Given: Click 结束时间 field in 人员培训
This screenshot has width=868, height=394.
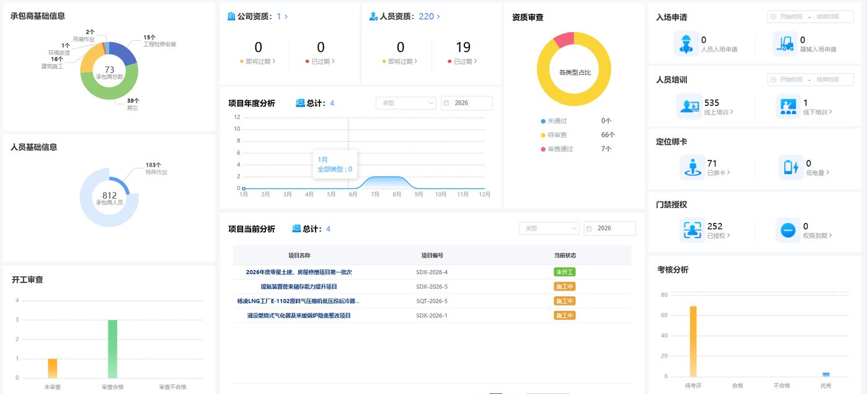Looking at the screenshot, I should (x=828, y=79).
